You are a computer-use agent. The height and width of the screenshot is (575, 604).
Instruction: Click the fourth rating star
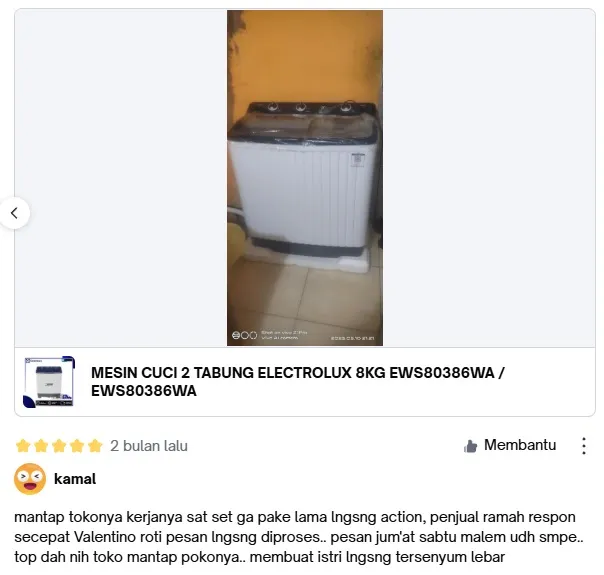pyautogui.click(x=77, y=446)
